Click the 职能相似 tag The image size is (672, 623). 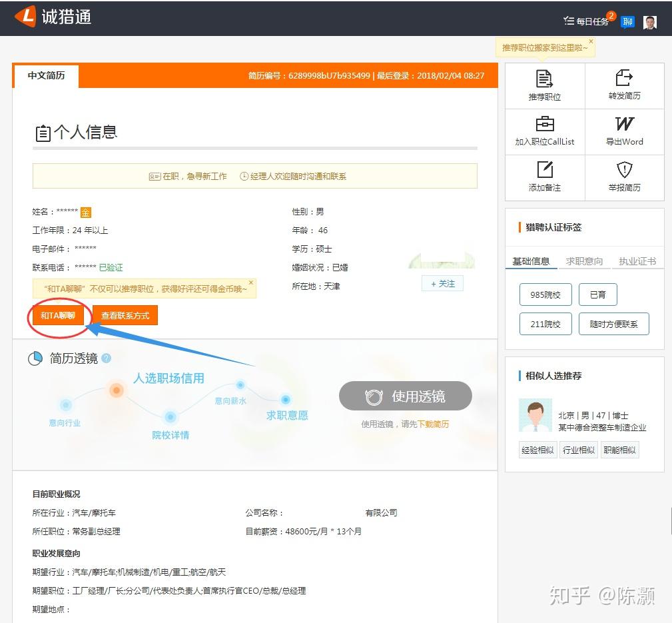point(619,450)
